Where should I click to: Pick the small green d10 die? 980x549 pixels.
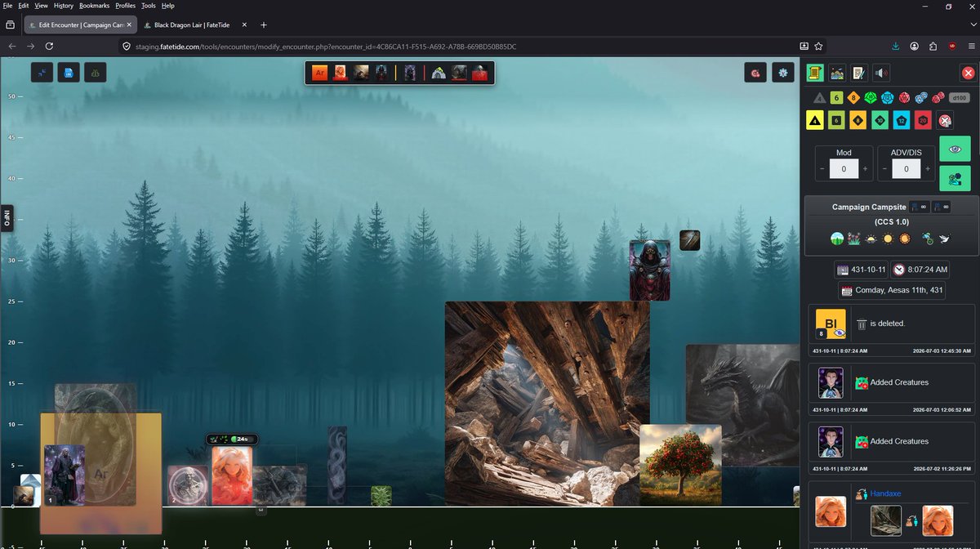871,98
